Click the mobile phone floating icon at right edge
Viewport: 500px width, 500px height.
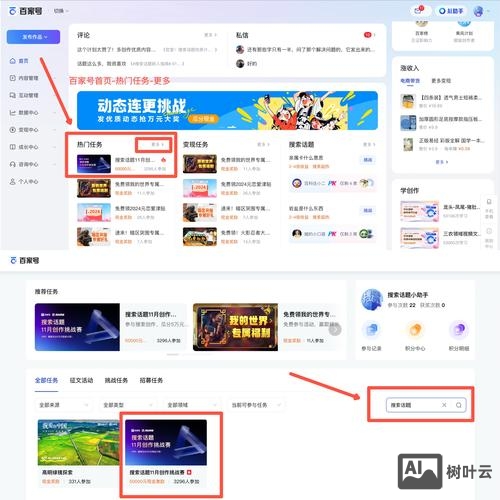489,202
